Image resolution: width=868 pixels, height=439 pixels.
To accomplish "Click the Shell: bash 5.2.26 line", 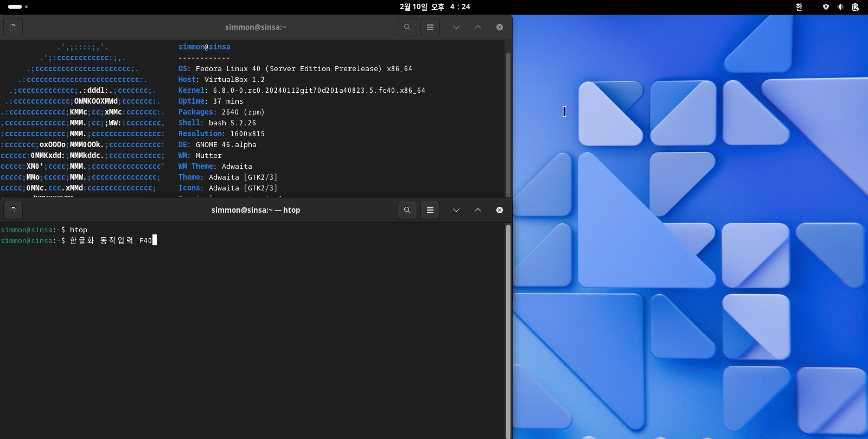I will pyautogui.click(x=217, y=123).
